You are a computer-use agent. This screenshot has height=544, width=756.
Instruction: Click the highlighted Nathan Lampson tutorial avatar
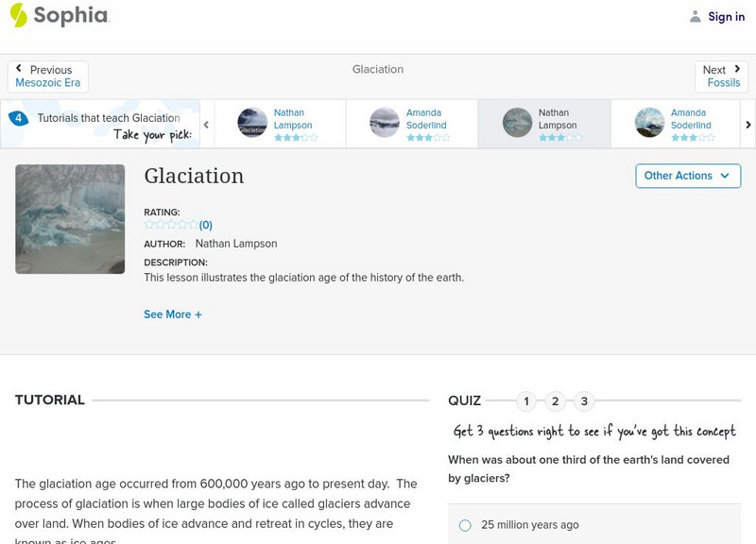coord(516,122)
